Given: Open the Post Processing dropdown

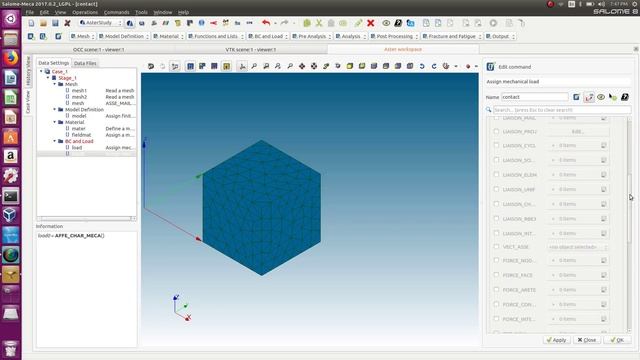Looking at the screenshot, I should [394, 36].
